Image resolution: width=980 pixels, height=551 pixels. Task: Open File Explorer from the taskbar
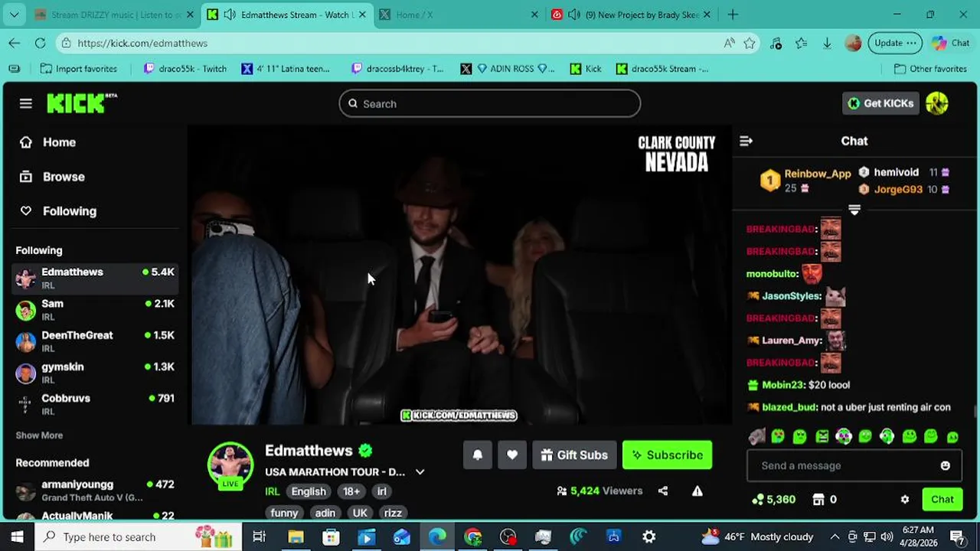click(296, 536)
